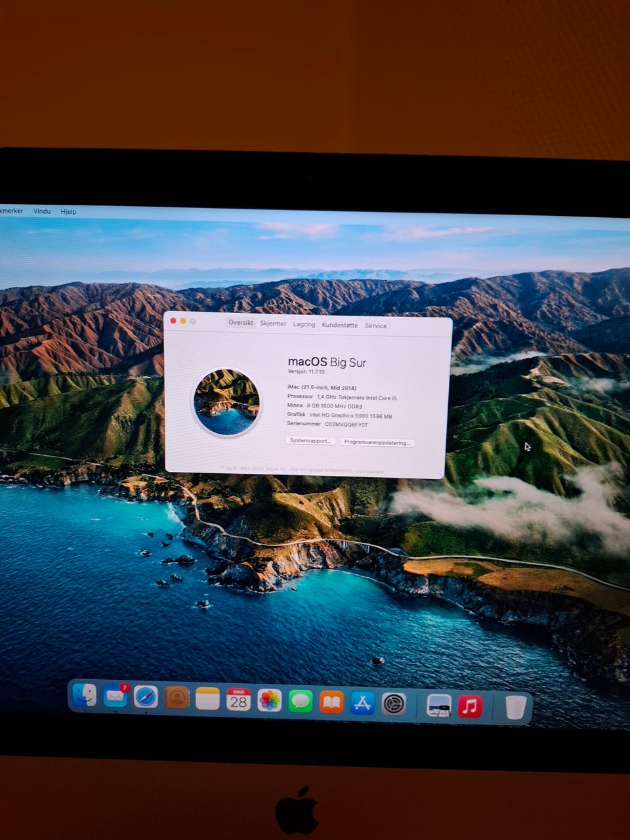Viewport: 630px width, 840px height.
Task: Launch the Photos app
Action: (269, 700)
